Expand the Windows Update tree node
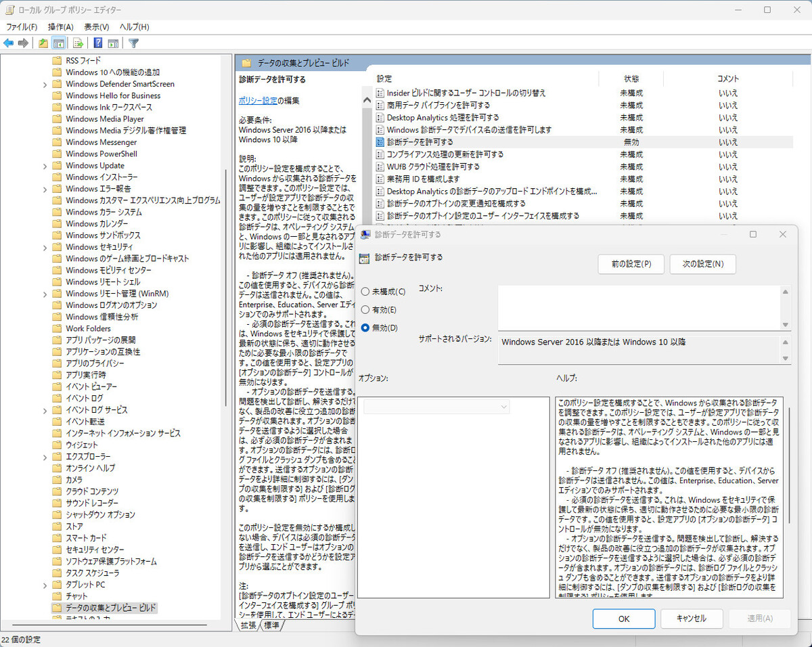The width and height of the screenshot is (812, 647). (45, 165)
